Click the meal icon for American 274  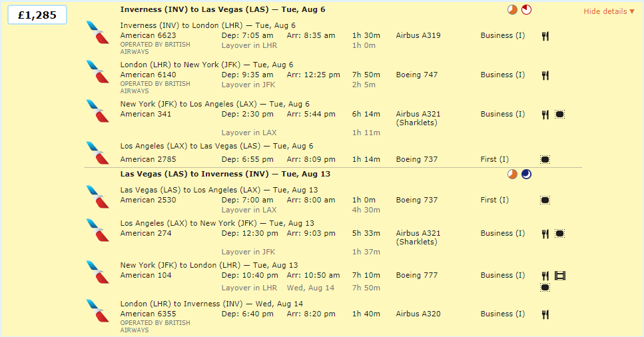pos(545,234)
